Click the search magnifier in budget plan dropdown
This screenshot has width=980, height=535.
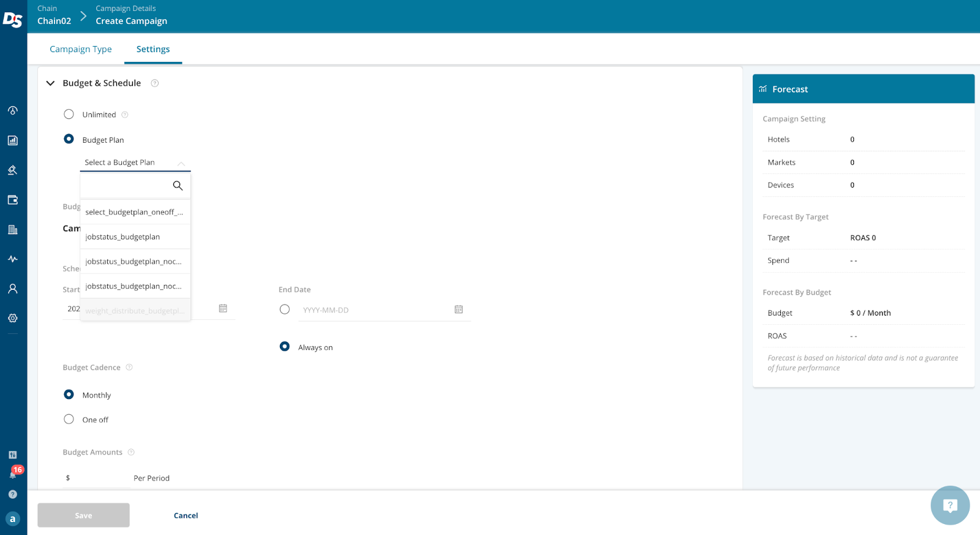tap(178, 186)
